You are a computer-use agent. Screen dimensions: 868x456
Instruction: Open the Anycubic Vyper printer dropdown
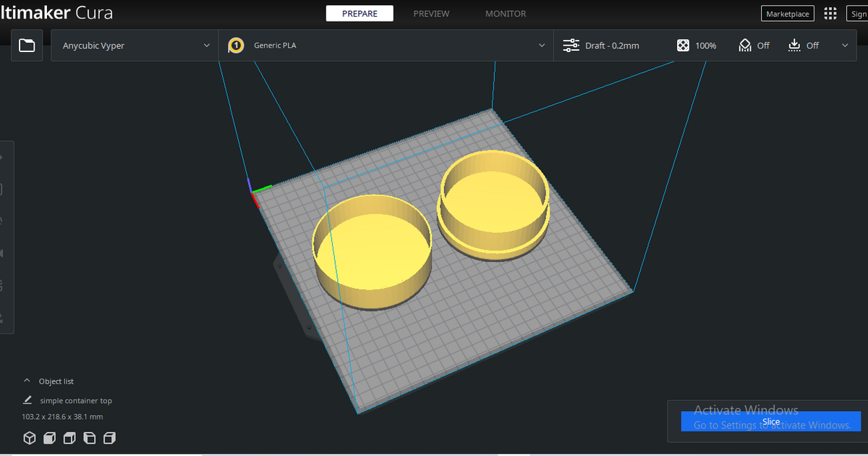[x=134, y=45]
